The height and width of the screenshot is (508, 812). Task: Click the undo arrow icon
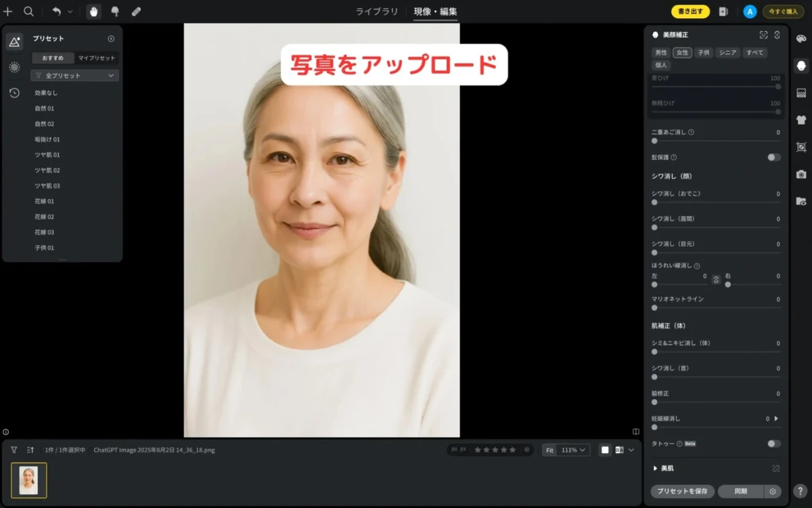[57, 12]
